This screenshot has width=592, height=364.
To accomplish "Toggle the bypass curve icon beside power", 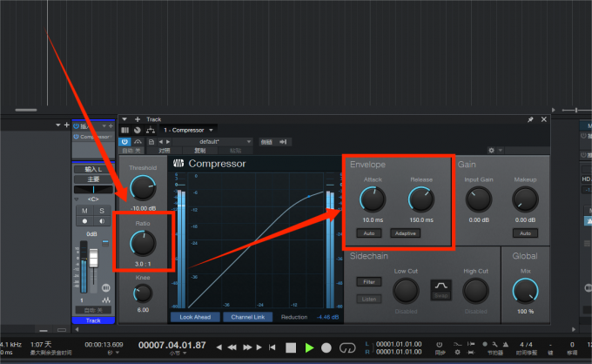I will click(x=138, y=142).
